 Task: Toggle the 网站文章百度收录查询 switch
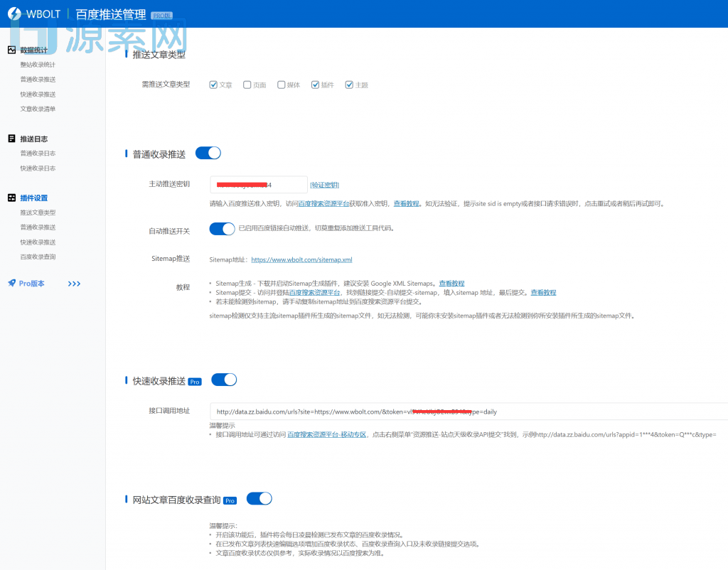click(x=259, y=498)
